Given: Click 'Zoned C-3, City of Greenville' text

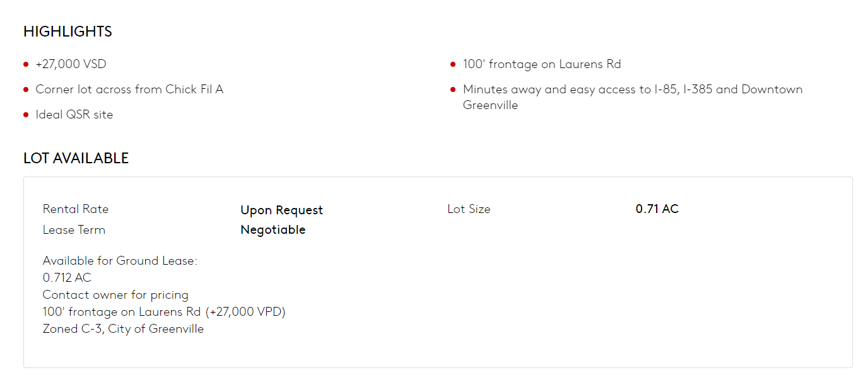Looking at the screenshot, I should [x=123, y=329].
